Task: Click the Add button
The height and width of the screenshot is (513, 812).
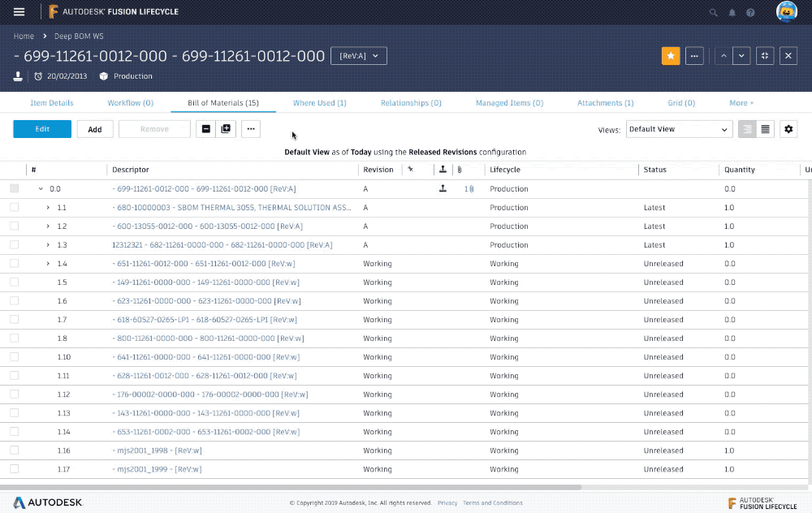Action: point(95,129)
